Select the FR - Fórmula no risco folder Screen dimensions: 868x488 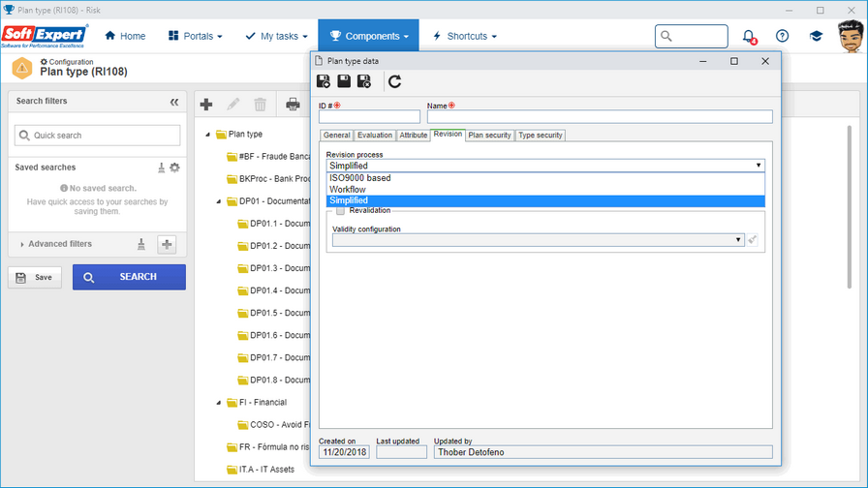coord(268,447)
